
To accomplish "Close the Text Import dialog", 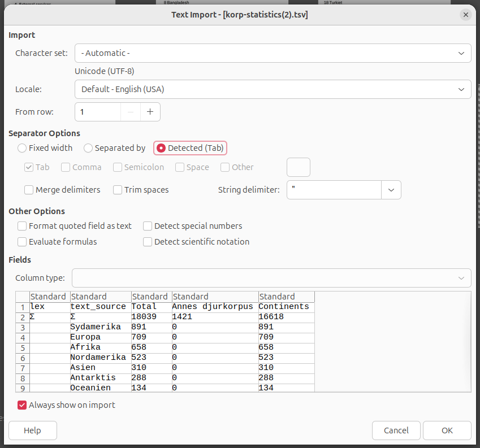I will pyautogui.click(x=466, y=15).
